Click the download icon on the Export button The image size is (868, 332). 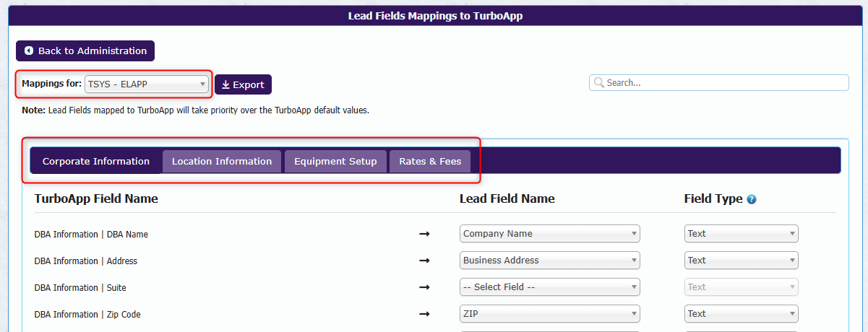(225, 85)
